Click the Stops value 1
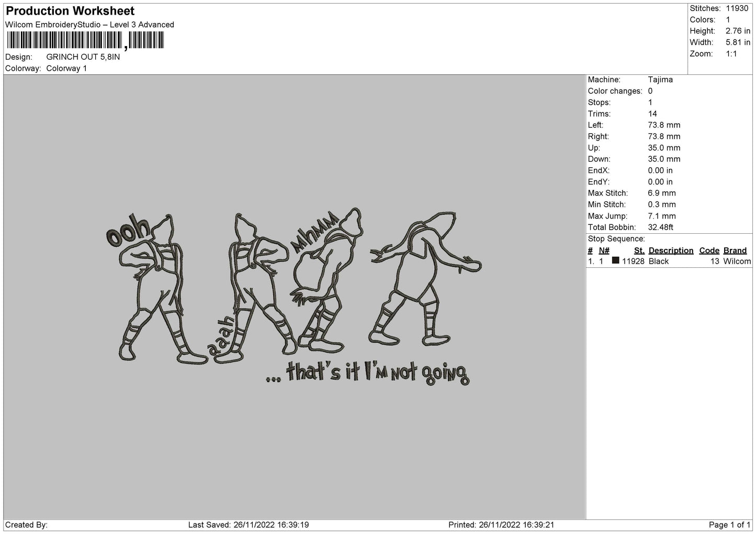The height and width of the screenshot is (534, 756). click(x=650, y=103)
